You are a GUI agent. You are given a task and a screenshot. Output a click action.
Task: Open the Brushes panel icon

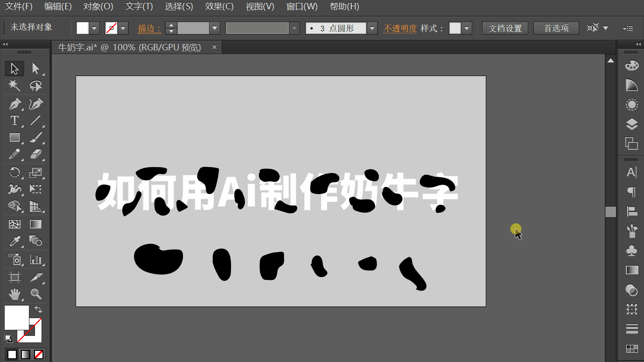(x=631, y=230)
